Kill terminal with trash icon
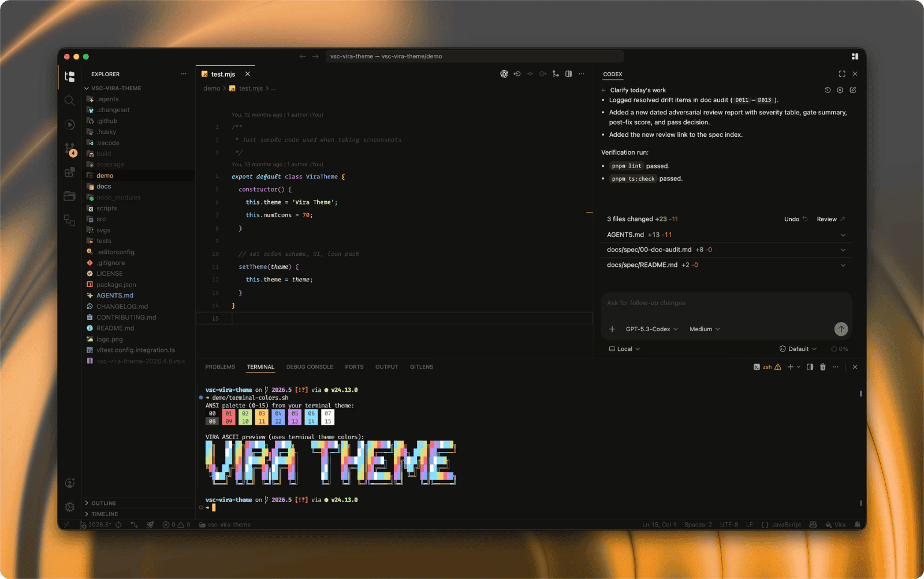Screen dimensions: 924x579 [x=823, y=367]
